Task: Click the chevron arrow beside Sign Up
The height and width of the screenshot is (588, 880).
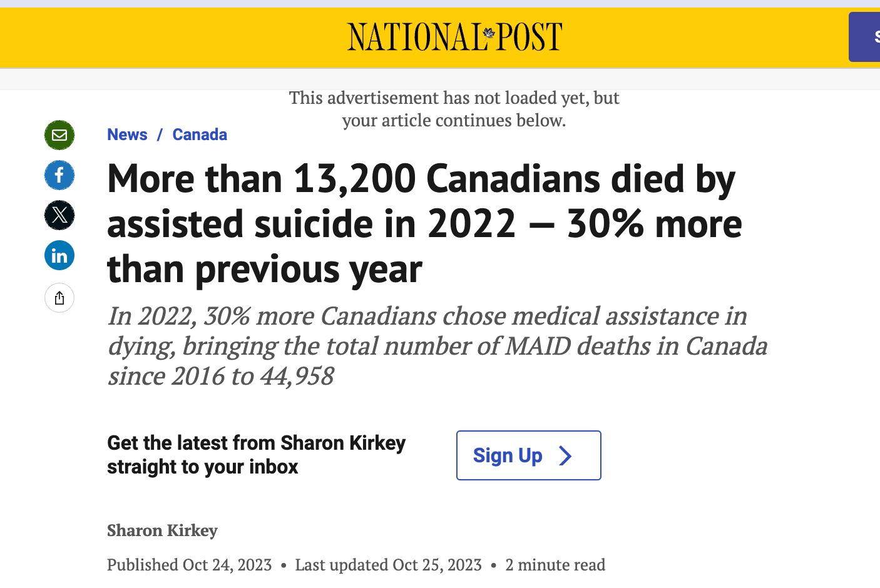Action: click(565, 455)
